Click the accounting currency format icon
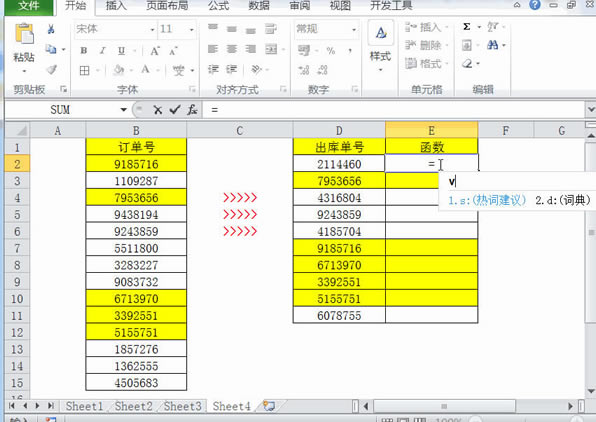Viewport: 596px width, 422px height. tap(304, 50)
